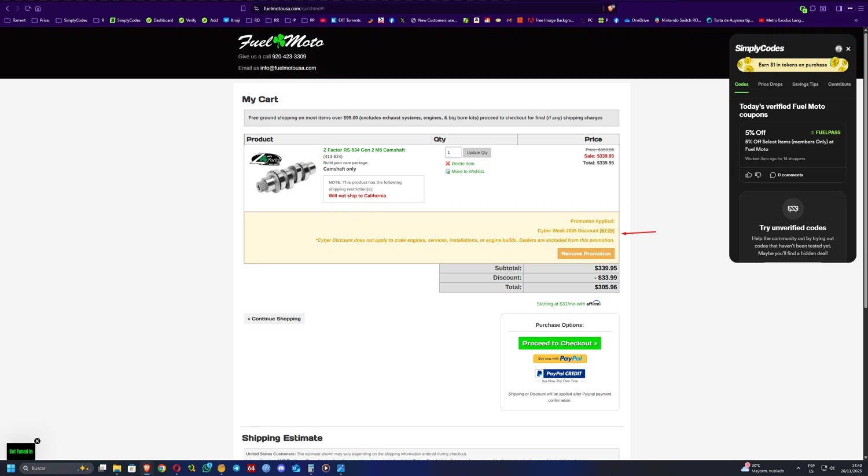Toggle the browser sidebar panel icon
This screenshot has height=476, width=868.
tap(838, 9)
